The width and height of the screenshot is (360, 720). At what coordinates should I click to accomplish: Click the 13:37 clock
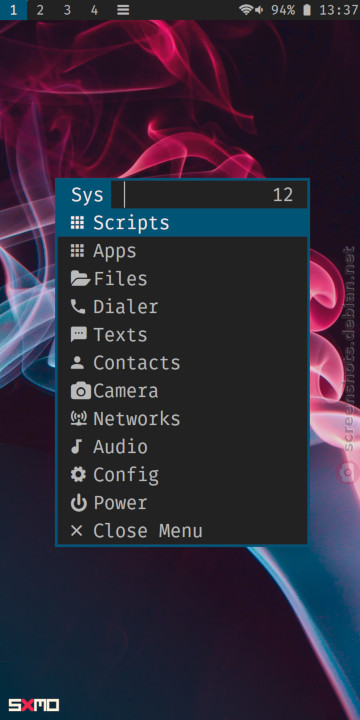(x=338, y=10)
